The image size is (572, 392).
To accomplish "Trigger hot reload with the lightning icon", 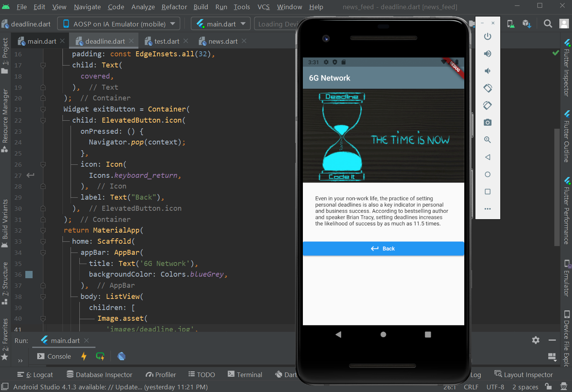I will pyautogui.click(x=84, y=356).
